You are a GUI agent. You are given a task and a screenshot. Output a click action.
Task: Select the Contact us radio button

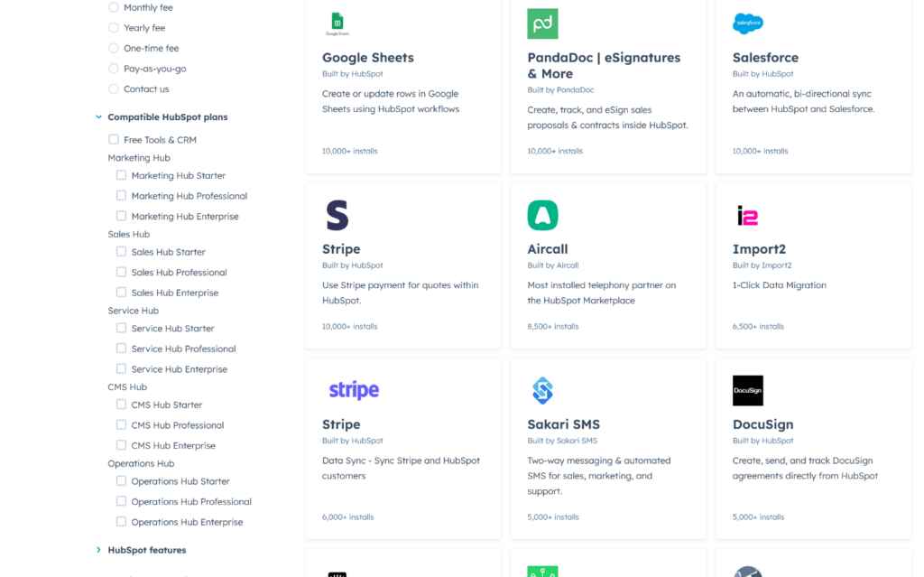pos(114,88)
